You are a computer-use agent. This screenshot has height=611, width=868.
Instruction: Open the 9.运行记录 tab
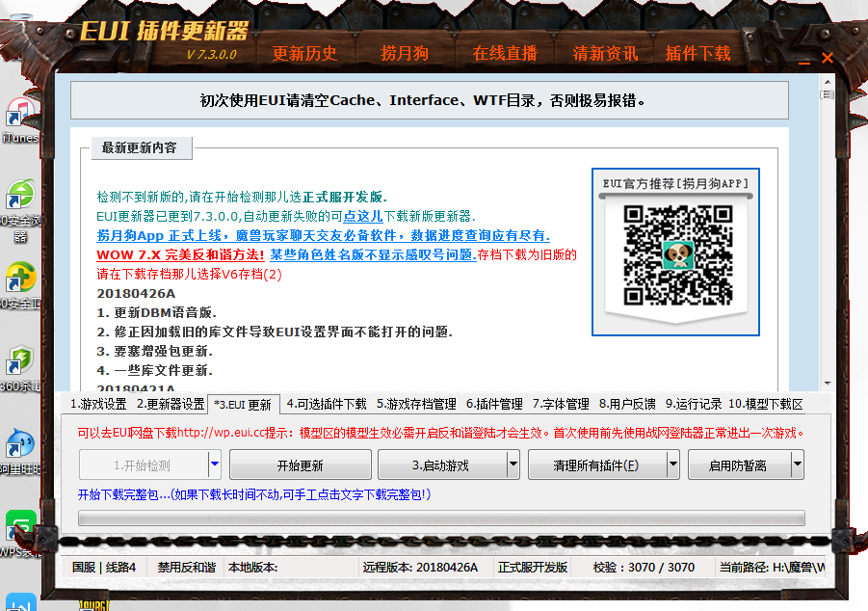(694, 404)
